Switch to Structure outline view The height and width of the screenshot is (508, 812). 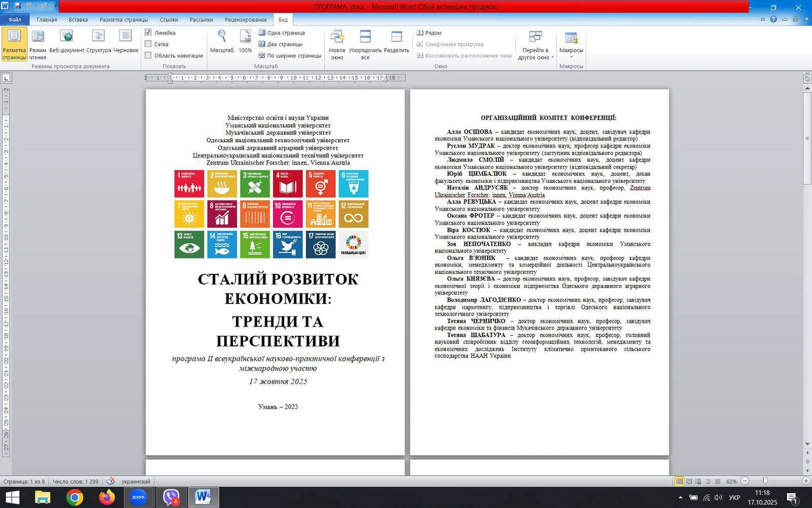(98, 44)
